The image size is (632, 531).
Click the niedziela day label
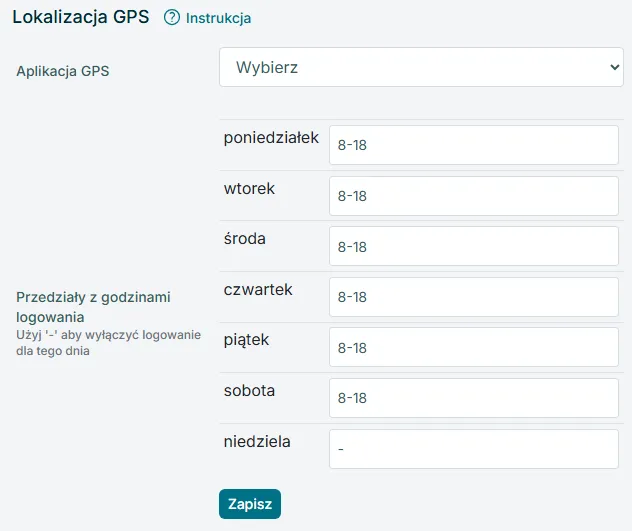pyautogui.click(x=257, y=441)
